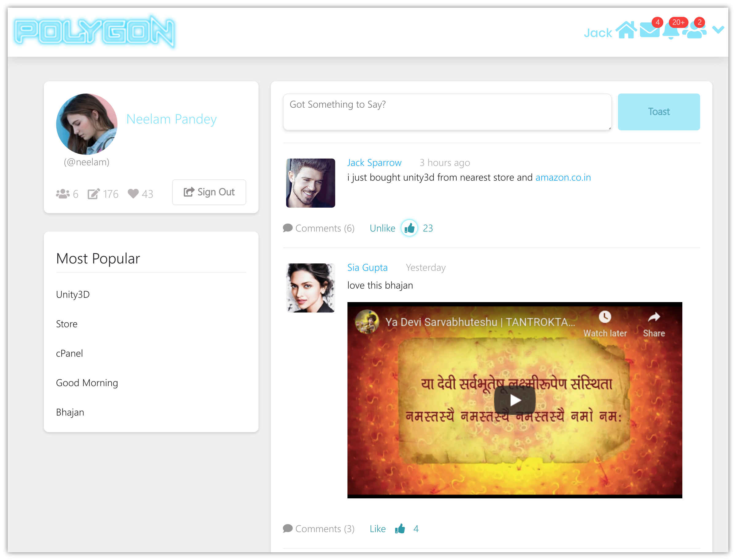
Task: Open the amazon.co.in link
Action: 563,177
